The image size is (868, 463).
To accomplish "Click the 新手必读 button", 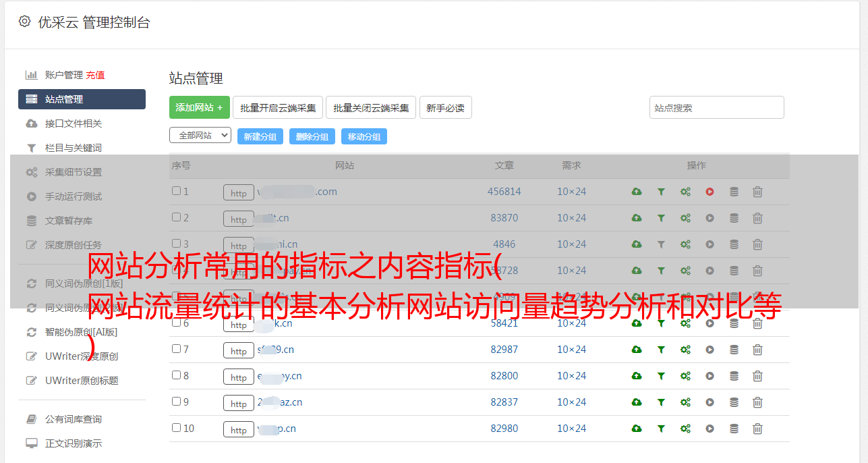I will coord(445,107).
